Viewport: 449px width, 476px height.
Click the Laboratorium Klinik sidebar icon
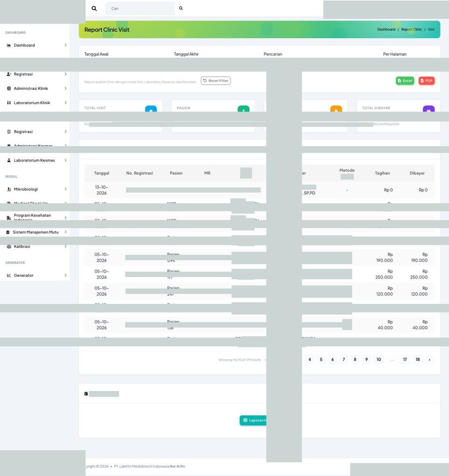9,103
